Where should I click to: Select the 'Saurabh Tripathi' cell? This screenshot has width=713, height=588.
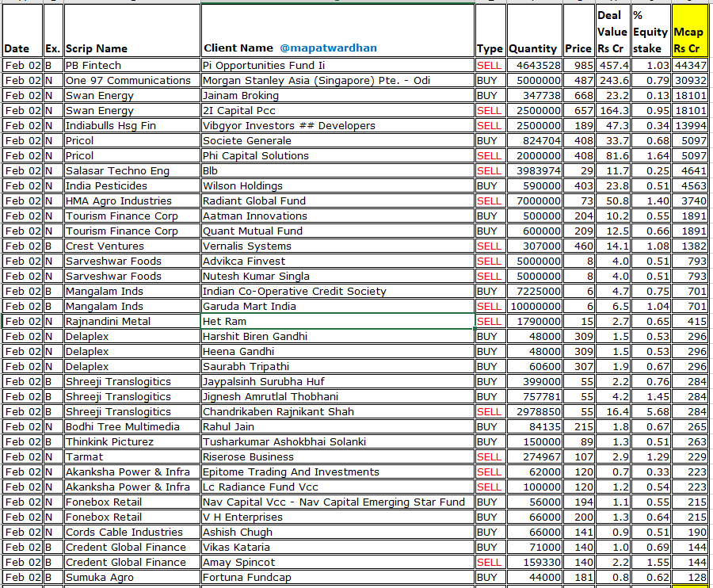[337, 366]
